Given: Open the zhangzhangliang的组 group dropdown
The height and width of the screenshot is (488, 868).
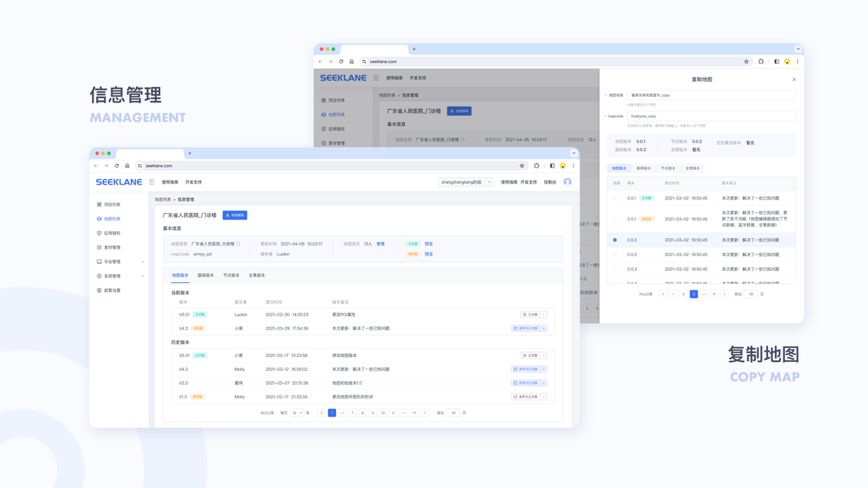Looking at the screenshot, I should click(x=465, y=182).
